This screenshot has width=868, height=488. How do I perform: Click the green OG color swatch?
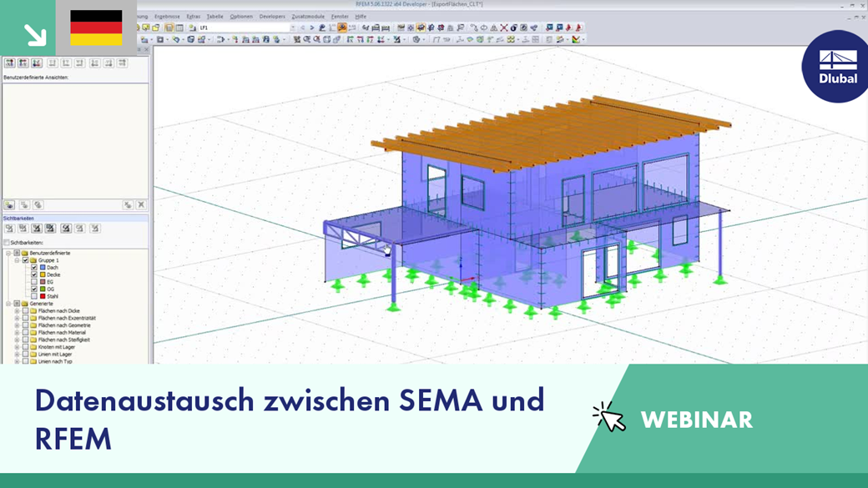click(x=43, y=289)
